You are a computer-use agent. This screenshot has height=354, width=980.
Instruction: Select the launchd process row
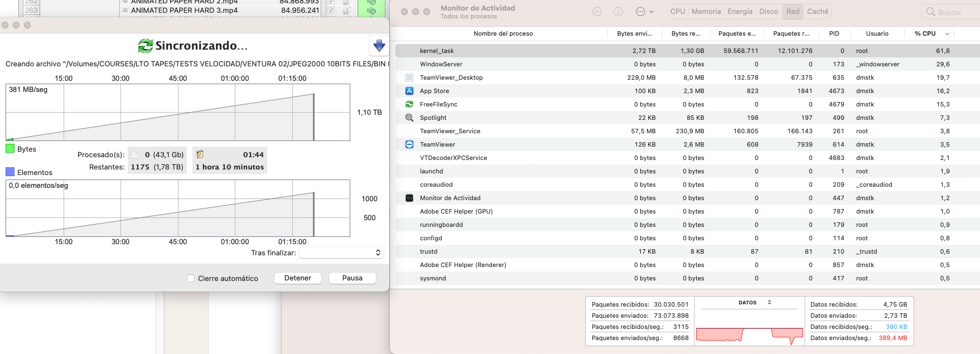click(x=687, y=171)
